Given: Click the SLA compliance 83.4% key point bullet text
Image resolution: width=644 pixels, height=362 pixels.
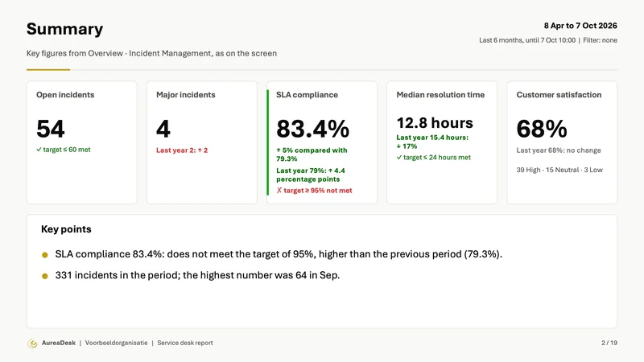Looking at the screenshot, I should pyautogui.click(x=279, y=254).
